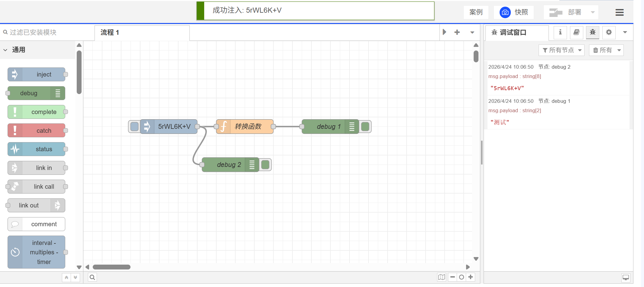Viewport: 644px width, 287px height.
Task: Collapse all palette categories button
Action: tap(66, 277)
